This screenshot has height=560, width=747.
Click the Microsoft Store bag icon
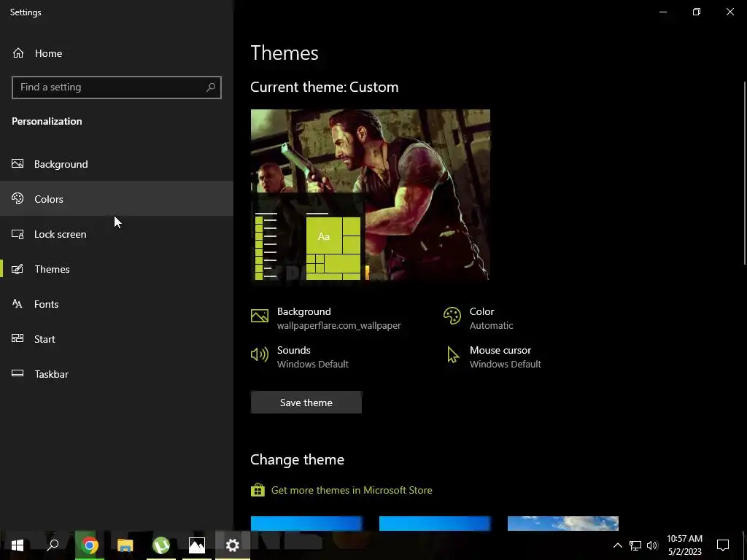258,490
